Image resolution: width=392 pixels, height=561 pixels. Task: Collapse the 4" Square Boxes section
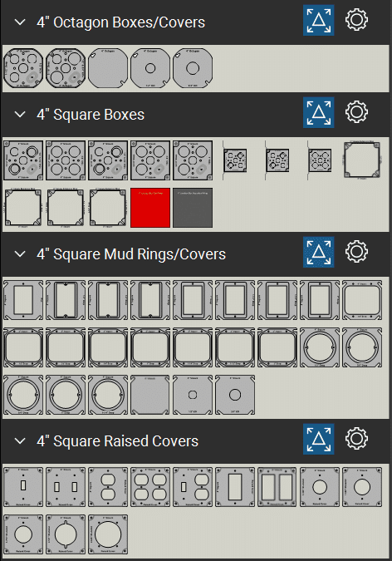[20, 115]
